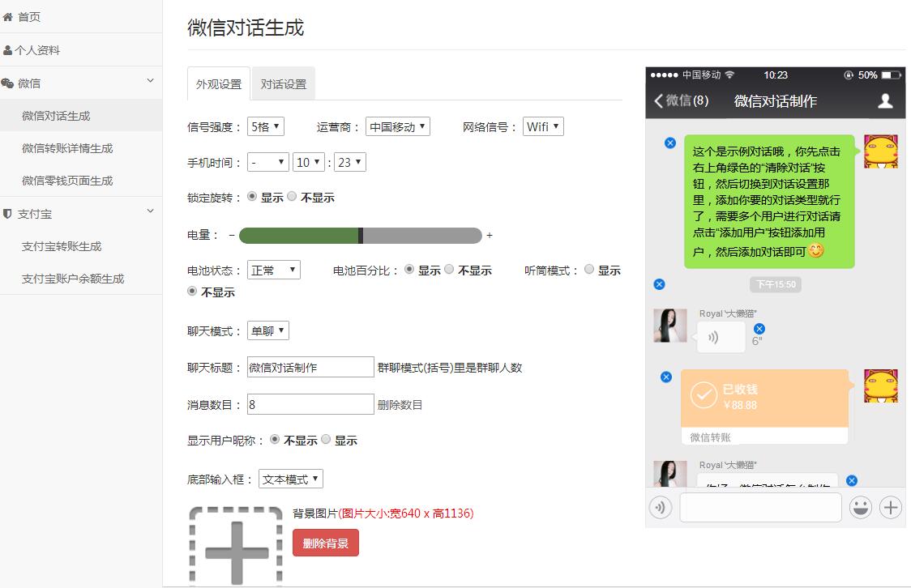Viewport: 911px width, 588px height.
Task: Click the battery icon in preview status bar
Action: 891,75
